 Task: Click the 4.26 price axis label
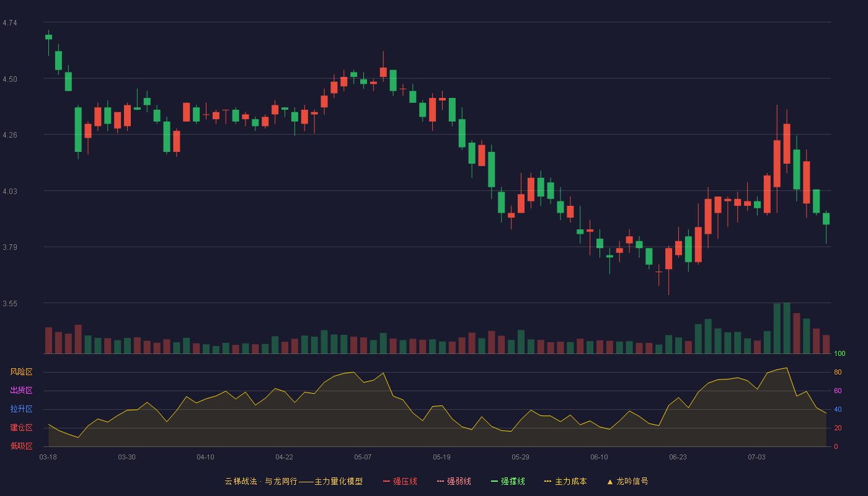tap(10, 135)
